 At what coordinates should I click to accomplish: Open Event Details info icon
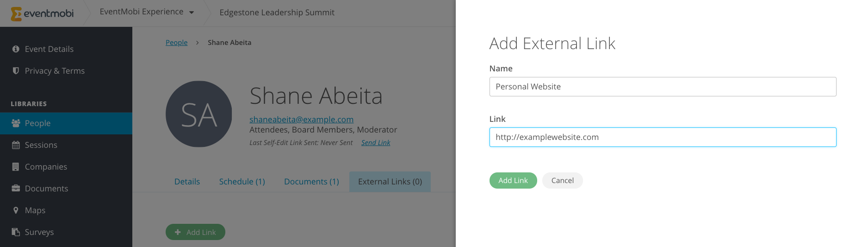[16, 49]
